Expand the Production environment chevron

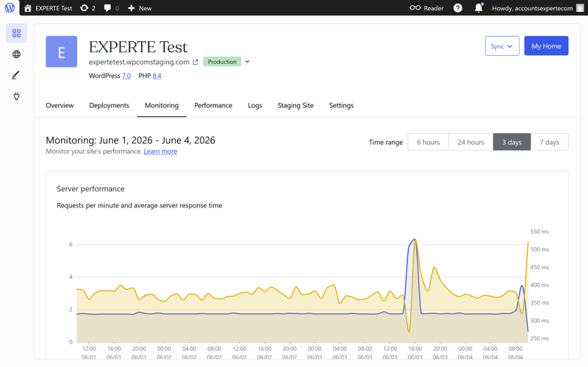click(247, 62)
